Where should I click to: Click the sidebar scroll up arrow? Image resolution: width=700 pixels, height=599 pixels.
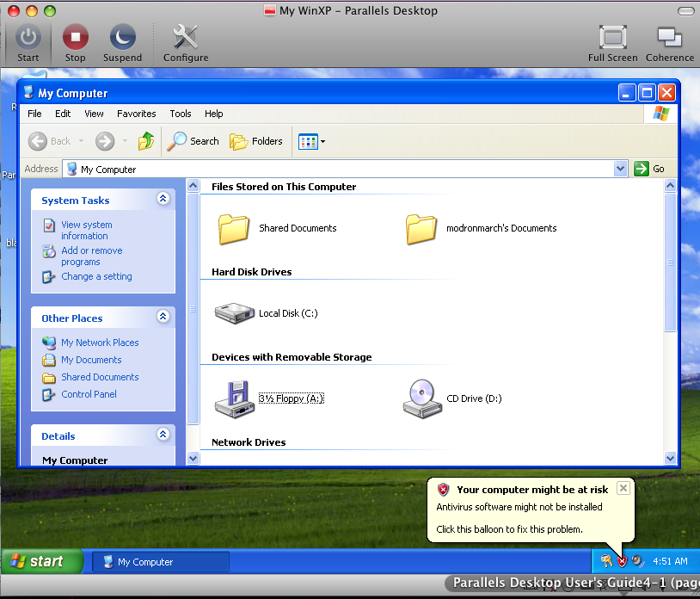point(193,185)
